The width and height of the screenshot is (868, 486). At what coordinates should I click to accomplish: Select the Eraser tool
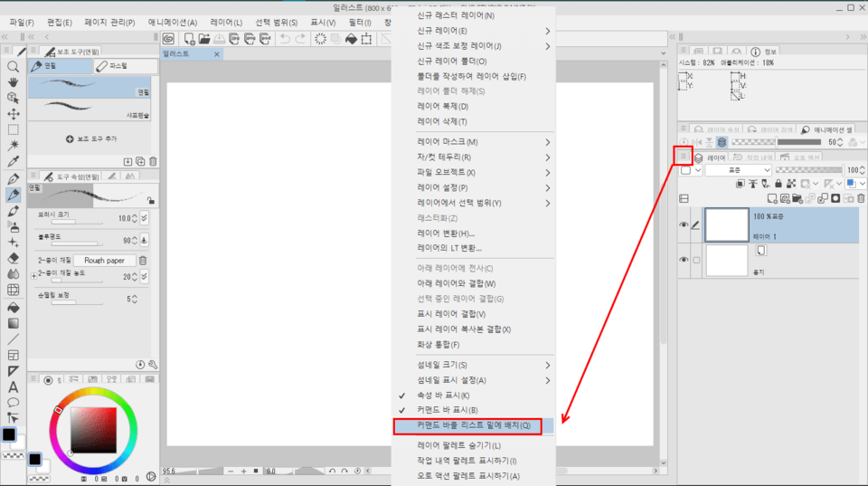pyautogui.click(x=14, y=258)
